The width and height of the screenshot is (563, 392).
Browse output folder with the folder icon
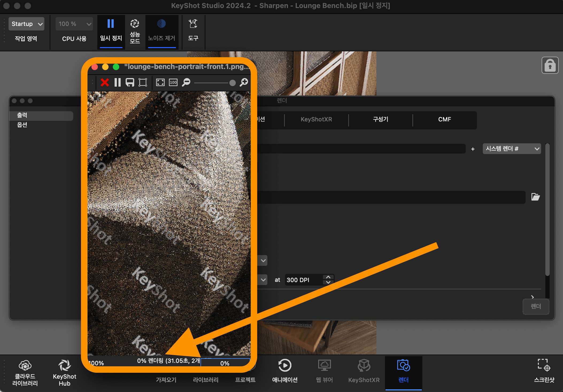(x=535, y=197)
